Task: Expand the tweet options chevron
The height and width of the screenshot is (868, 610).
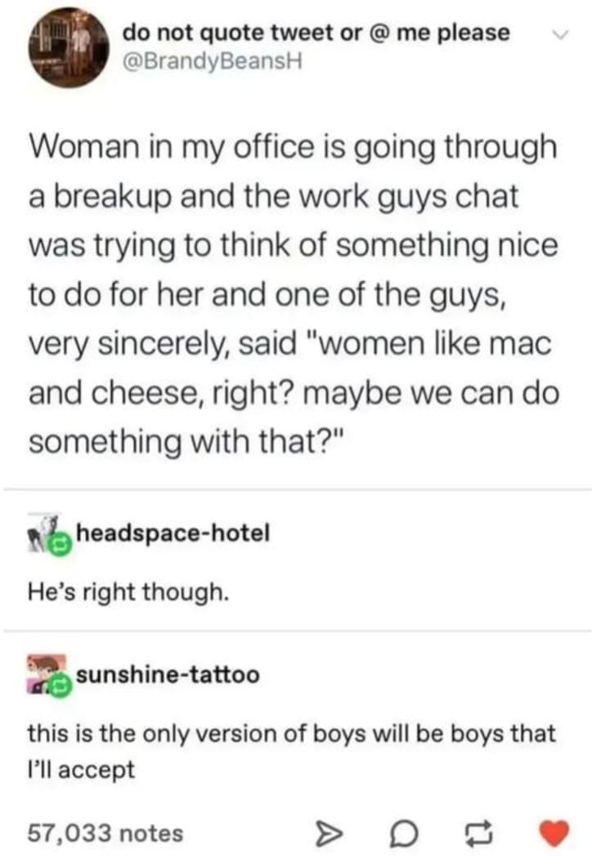Action: pyautogui.click(x=561, y=35)
